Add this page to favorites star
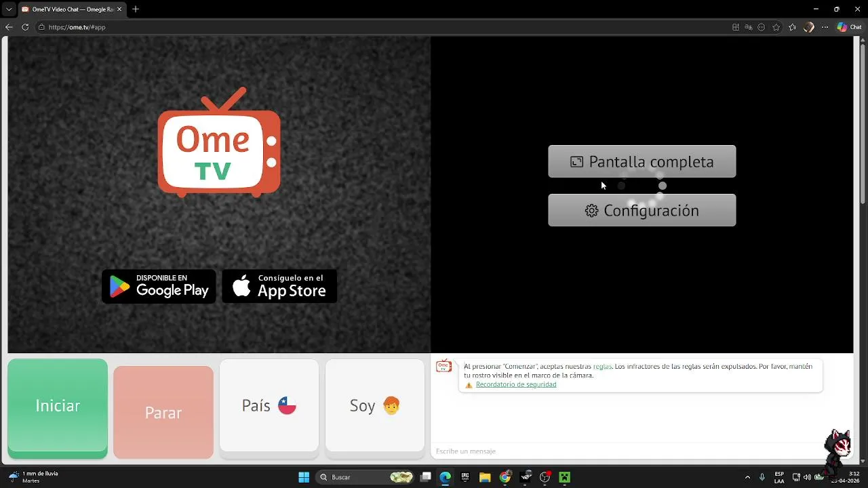The image size is (868, 488). (x=776, y=27)
